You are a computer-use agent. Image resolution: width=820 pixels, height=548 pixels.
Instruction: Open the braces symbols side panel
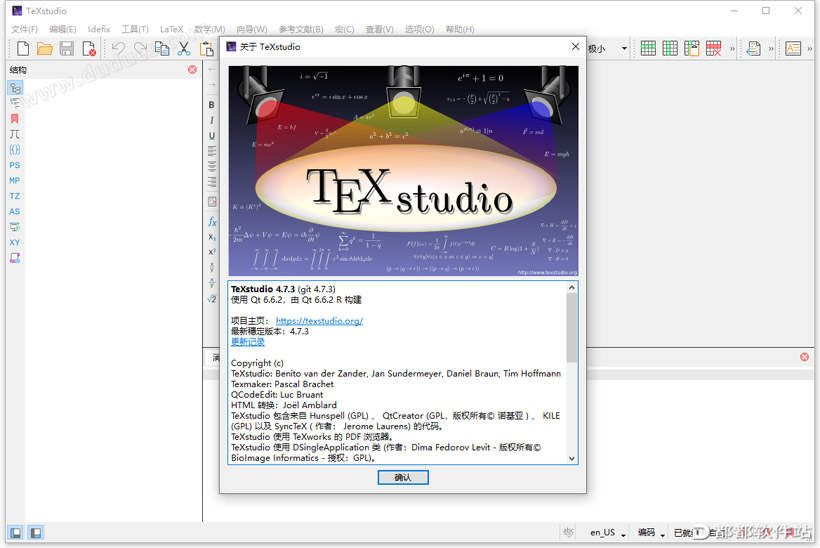pos(15,150)
